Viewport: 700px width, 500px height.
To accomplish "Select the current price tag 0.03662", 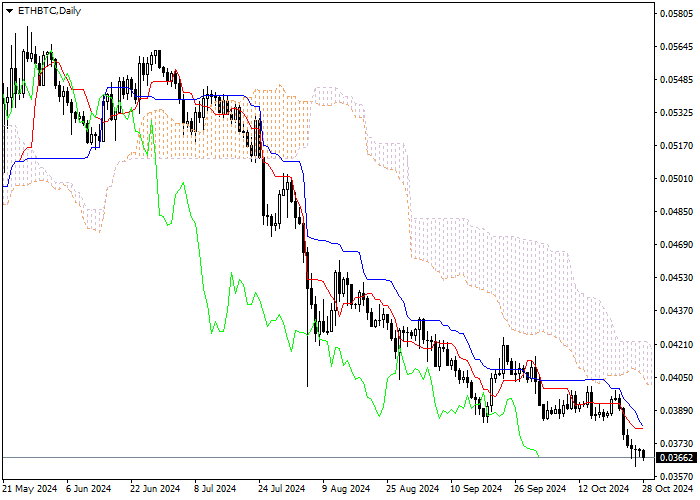I will click(676, 458).
